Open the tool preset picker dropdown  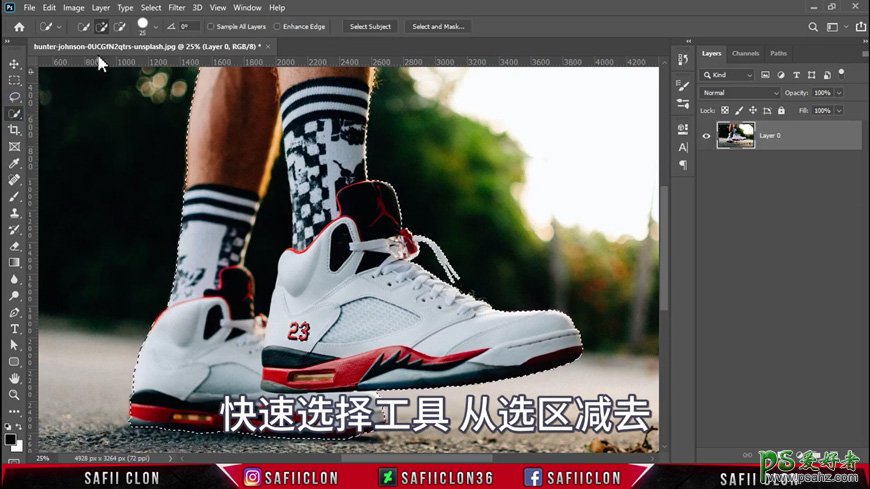59,27
